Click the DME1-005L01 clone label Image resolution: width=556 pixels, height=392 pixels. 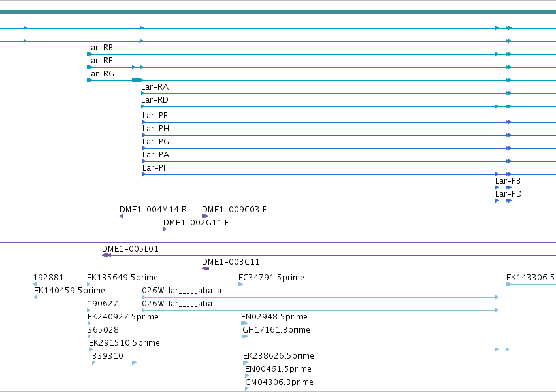[x=130, y=249]
